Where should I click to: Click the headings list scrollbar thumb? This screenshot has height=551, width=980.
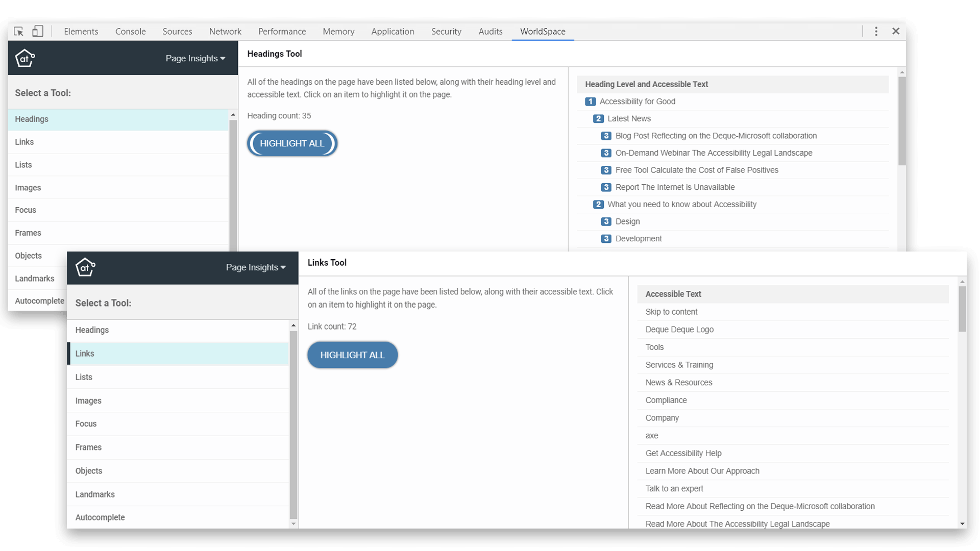(902, 120)
